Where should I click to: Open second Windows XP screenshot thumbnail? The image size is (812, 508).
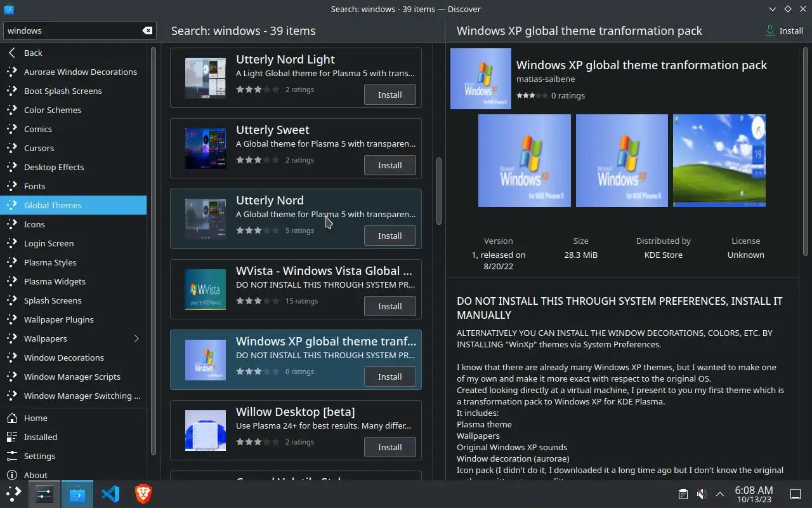point(622,161)
